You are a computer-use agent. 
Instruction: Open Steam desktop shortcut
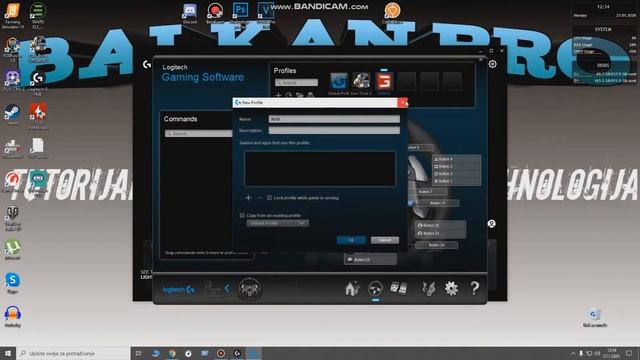12,115
